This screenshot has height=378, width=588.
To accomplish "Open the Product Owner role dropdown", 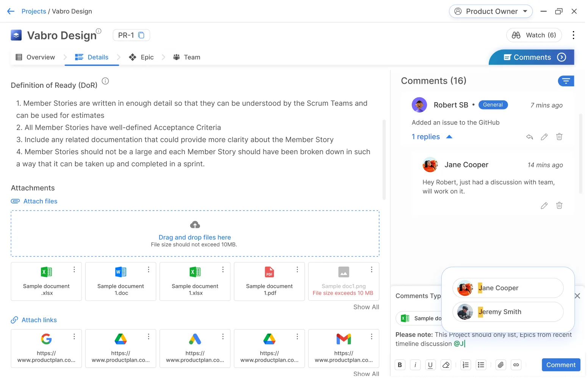I will (491, 11).
